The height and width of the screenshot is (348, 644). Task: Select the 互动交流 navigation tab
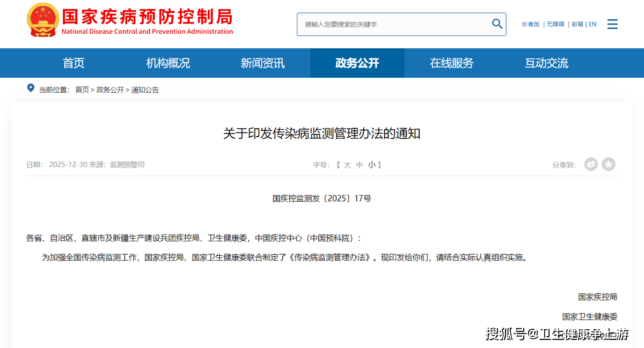tap(546, 63)
